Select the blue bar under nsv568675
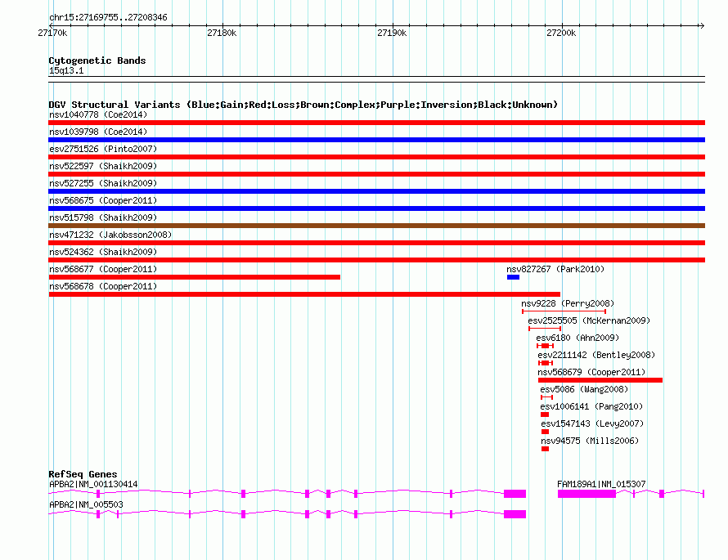The height and width of the screenshot is (560, 728). (376, 208)
